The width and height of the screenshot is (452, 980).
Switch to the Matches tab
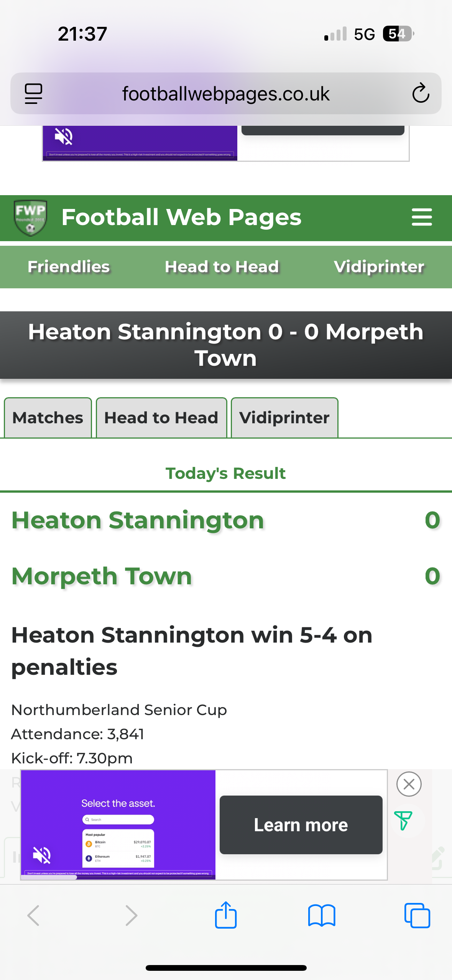48,418
